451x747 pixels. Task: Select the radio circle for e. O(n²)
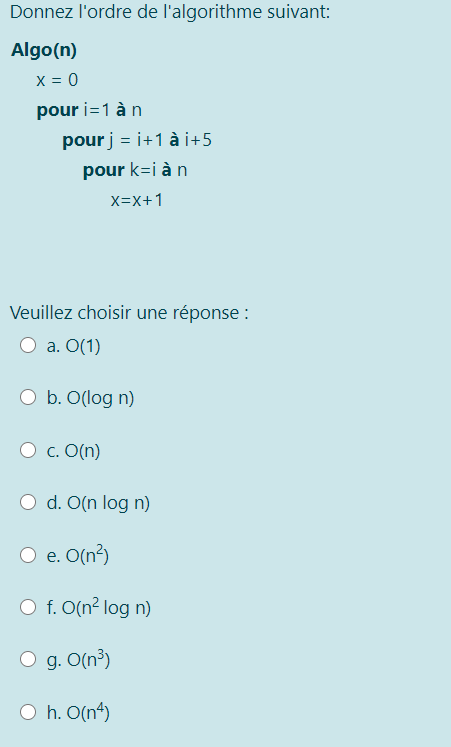(28, 555)
